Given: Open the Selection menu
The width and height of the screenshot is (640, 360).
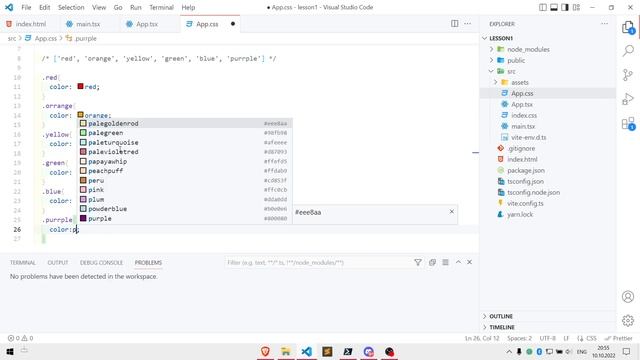Looking at the screenshot, I should coord(71,7).
